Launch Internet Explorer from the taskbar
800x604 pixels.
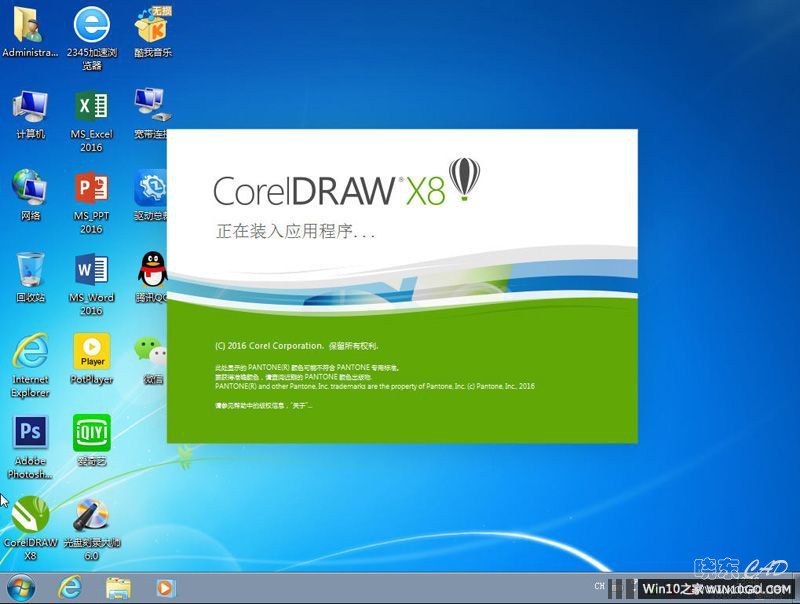coord(70,588)
